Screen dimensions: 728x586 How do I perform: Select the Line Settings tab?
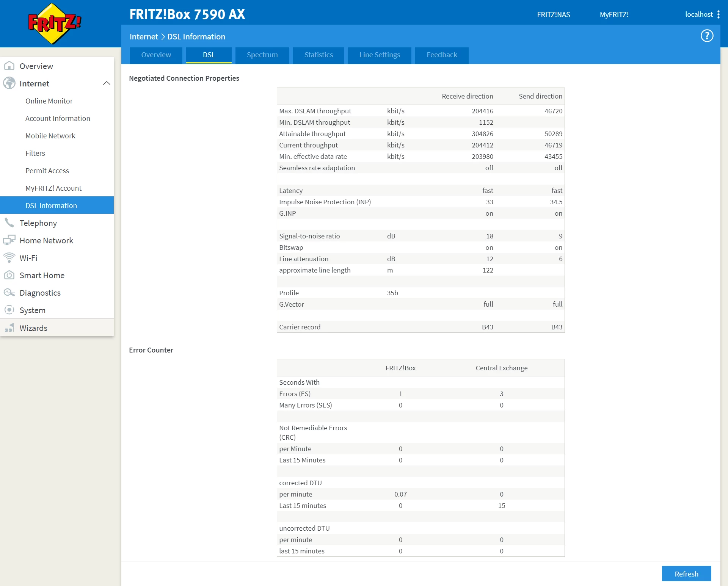(x=380, y=55)
